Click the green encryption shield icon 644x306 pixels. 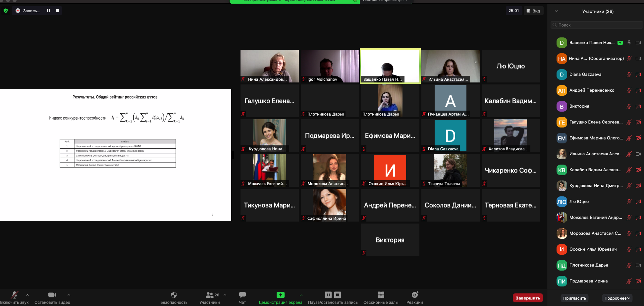[x=6, y=11]
